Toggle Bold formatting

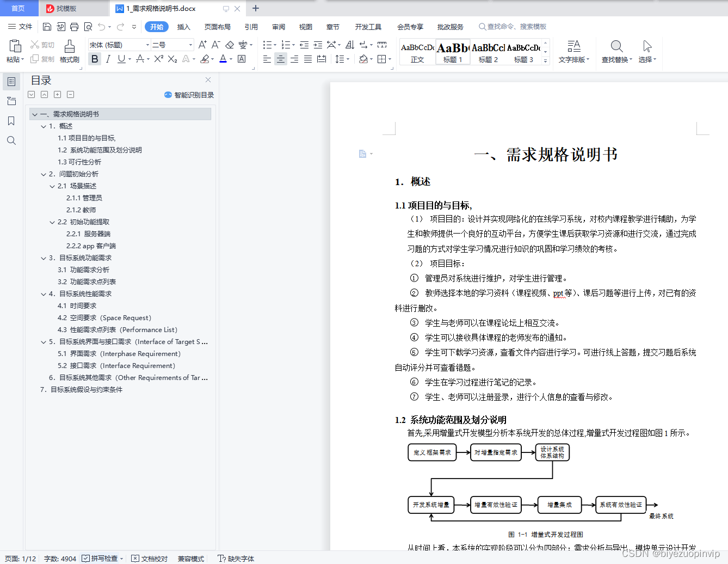(95, 59)
